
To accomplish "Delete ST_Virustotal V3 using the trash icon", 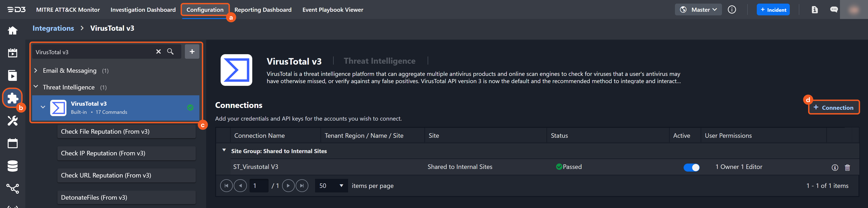I will (x=848, y=167).
